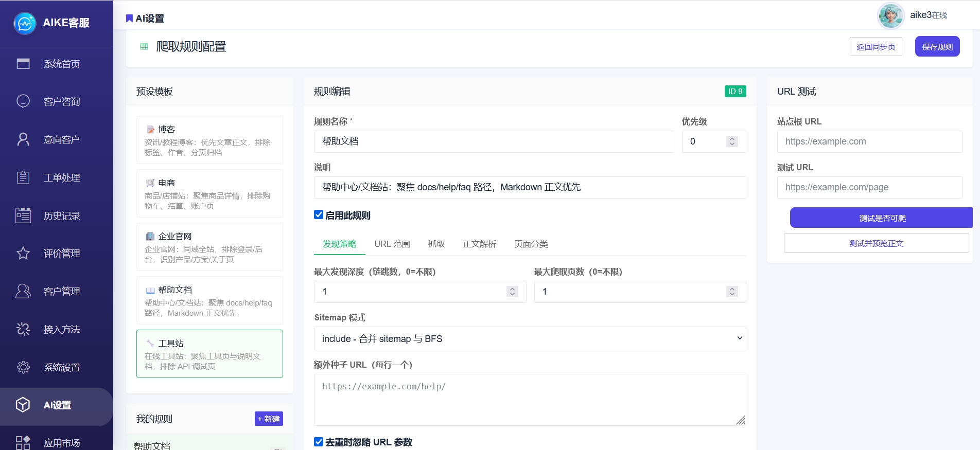Open 意向客户 person icon
The image size is (980, 450).
tap(23, 139)
